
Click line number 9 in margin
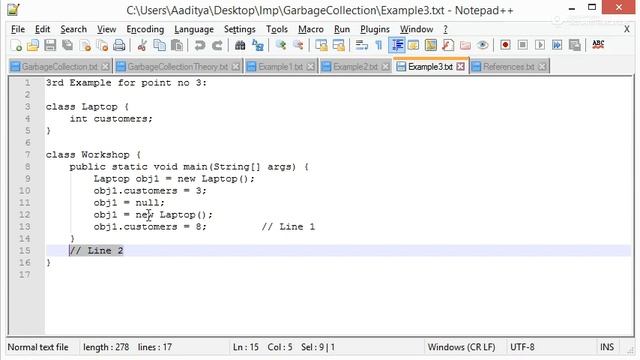tap(28, 179)
